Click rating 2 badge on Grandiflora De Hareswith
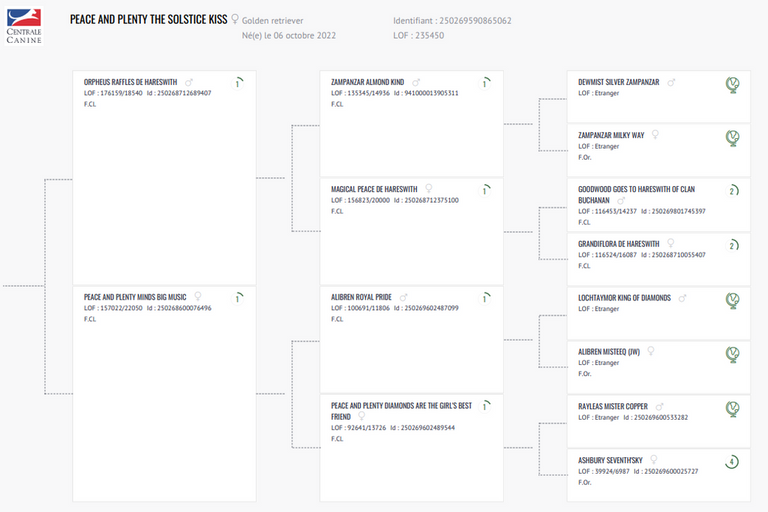 click(x=732, y=246)
